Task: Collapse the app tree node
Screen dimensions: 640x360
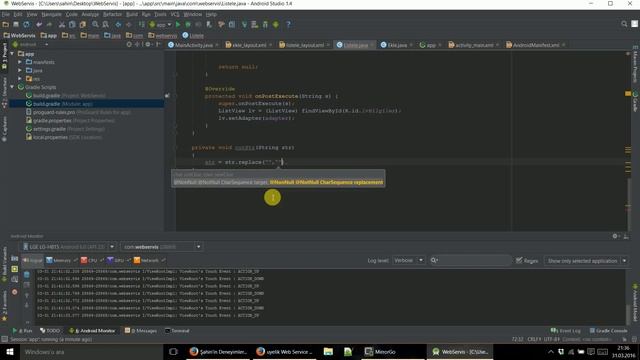Action: 12,53
